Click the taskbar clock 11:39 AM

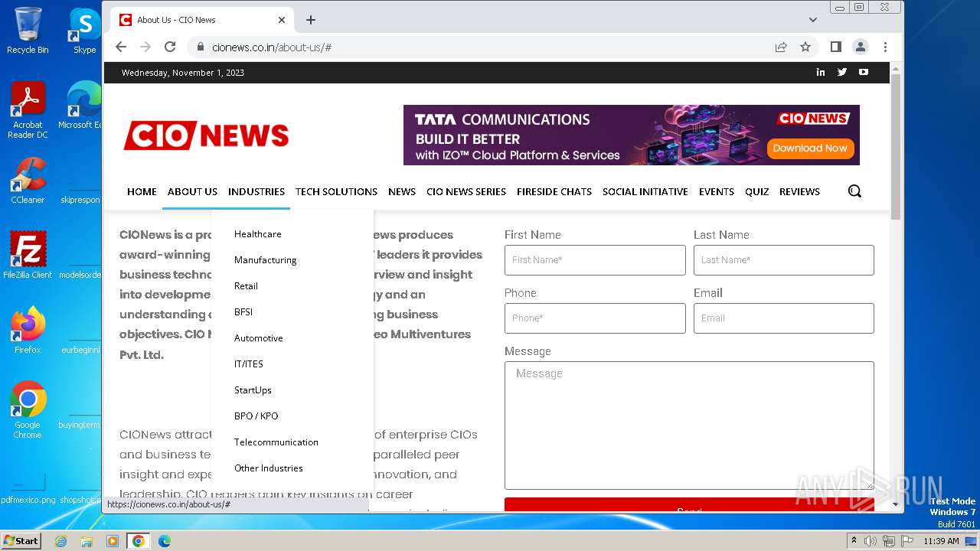coord(941,541)
